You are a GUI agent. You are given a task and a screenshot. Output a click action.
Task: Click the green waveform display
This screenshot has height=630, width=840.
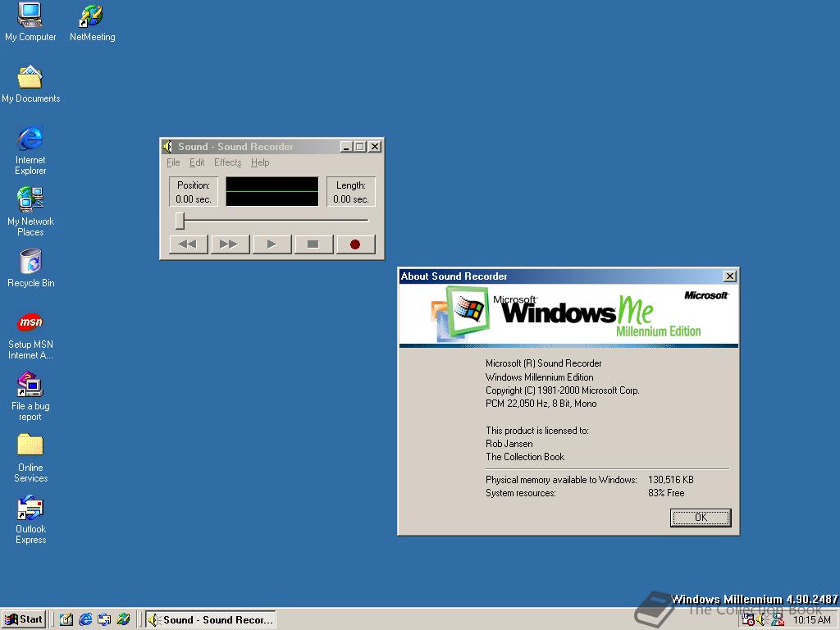click(272, 191)
